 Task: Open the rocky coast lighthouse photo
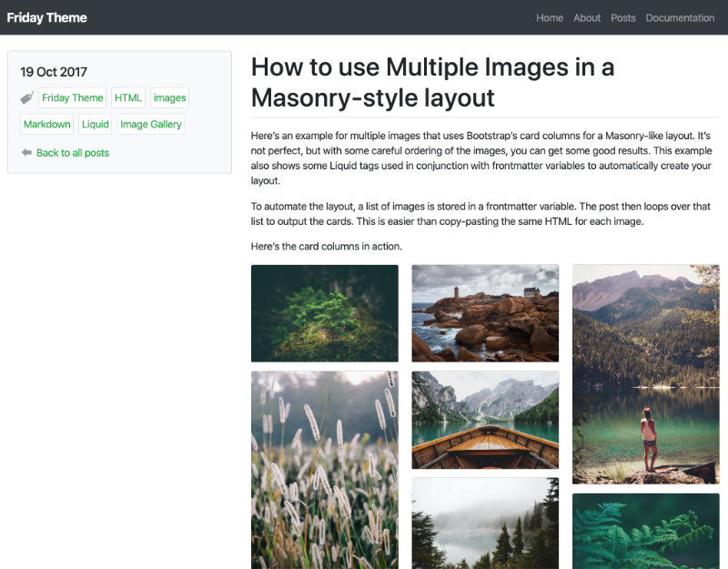485,313
